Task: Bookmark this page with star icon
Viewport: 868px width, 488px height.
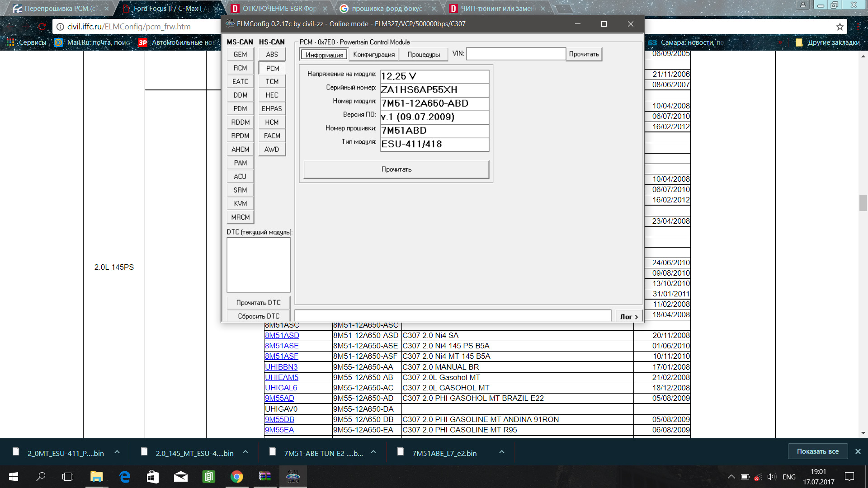Action: (840, 27)
